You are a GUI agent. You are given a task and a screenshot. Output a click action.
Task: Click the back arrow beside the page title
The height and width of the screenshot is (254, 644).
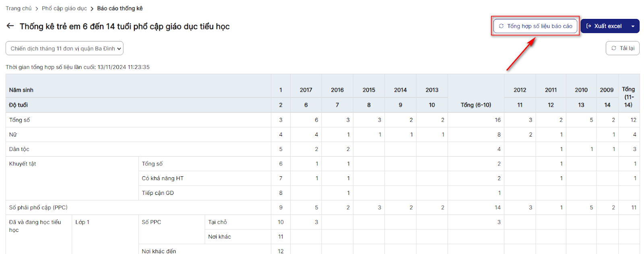(10, 26)
